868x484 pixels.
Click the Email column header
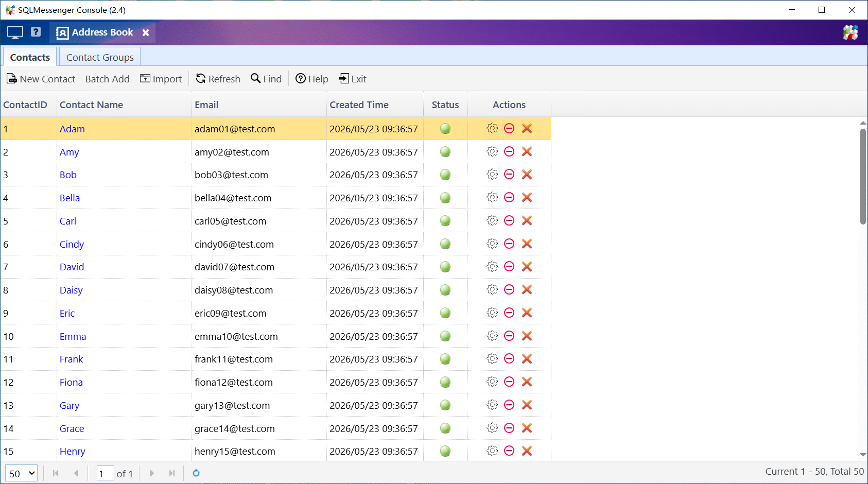(x=259, y=105)
